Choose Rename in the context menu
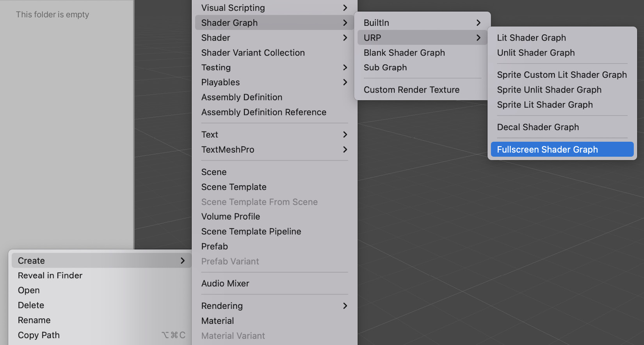The image size is (644, 345). [101, 320]
